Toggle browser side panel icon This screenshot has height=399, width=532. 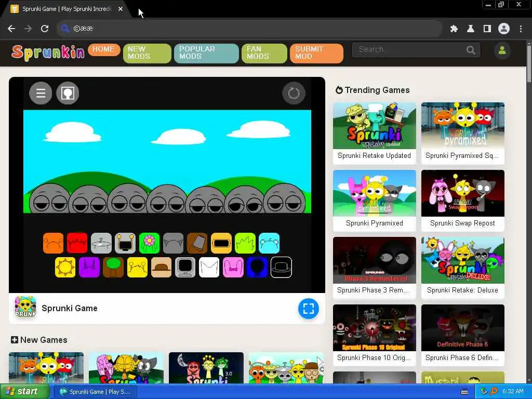(487, 29)
